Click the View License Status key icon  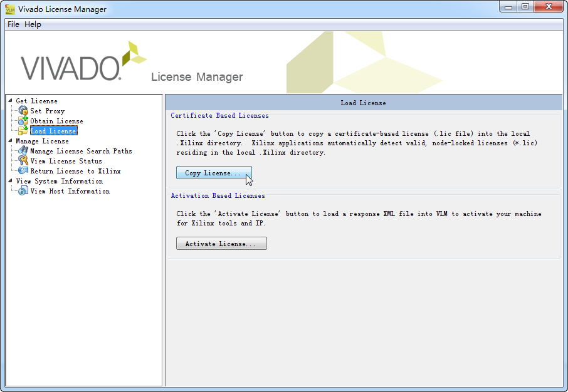(x=23, y=161)
